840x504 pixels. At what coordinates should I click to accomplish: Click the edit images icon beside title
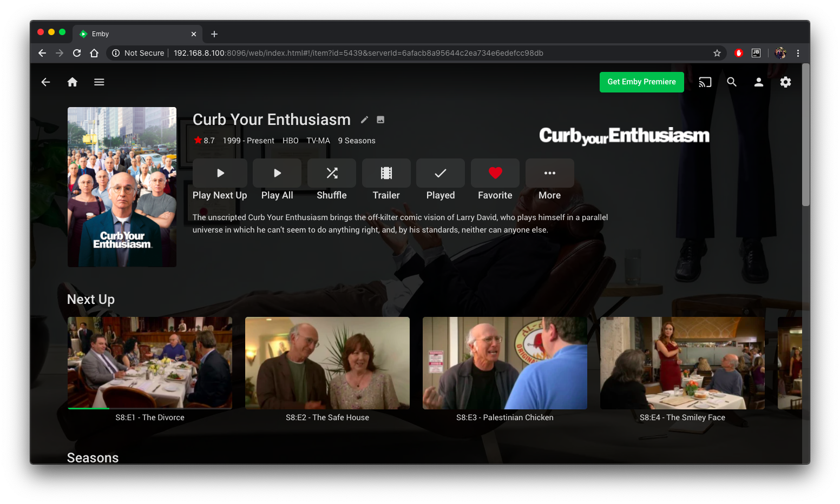coord(380,120)
